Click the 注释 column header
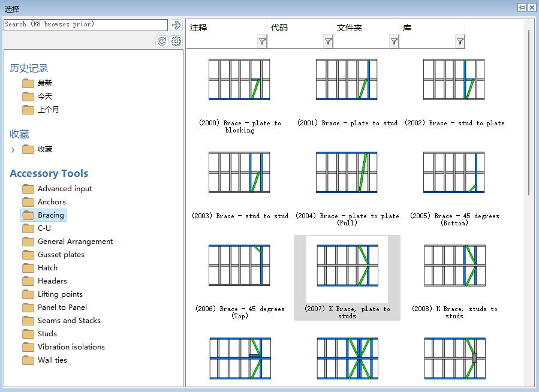539x392 pixels. click(x=198, y=28)
